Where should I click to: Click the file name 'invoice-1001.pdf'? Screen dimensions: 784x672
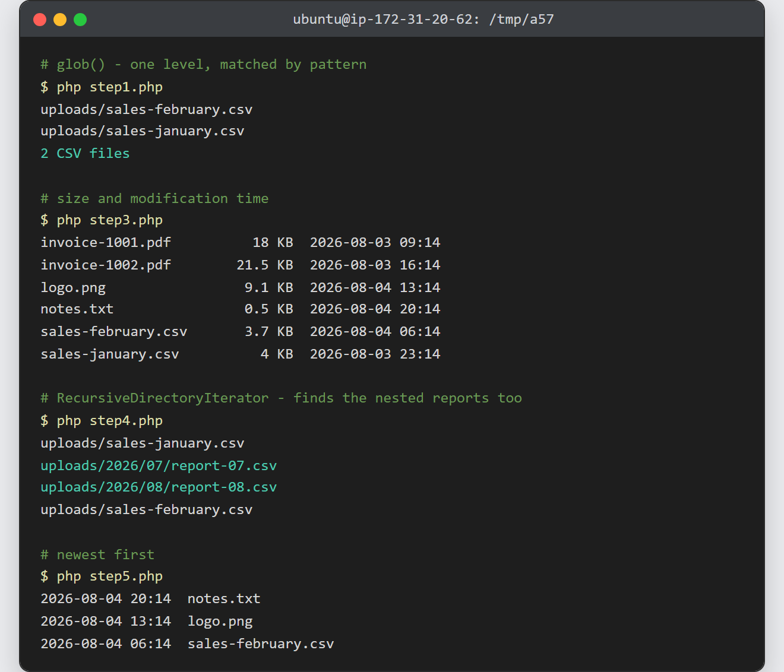coord(106,243)
